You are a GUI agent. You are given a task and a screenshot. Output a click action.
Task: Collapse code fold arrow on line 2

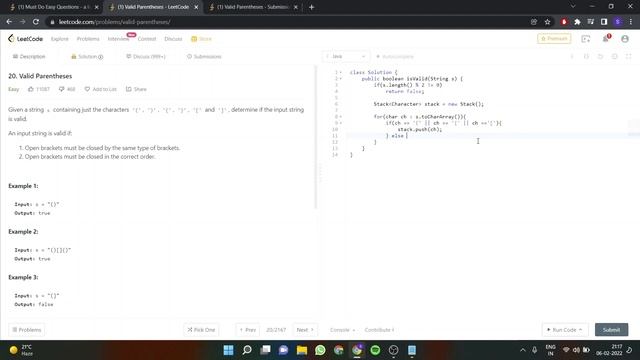pos(341,78)
